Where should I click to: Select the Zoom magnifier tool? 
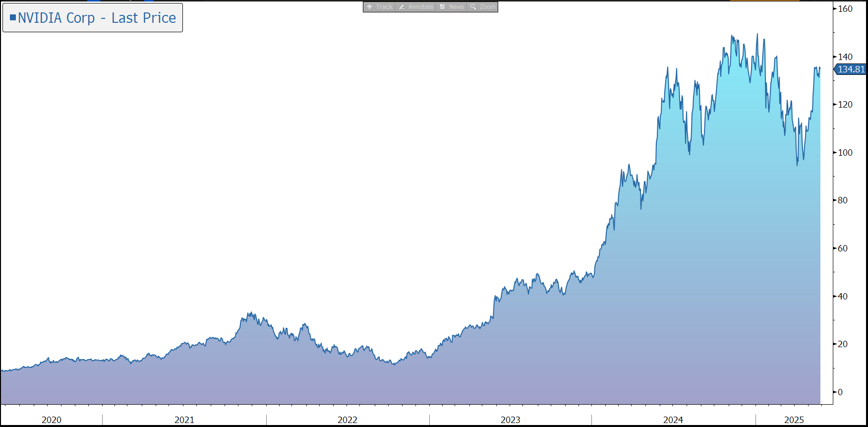(482, 7)
